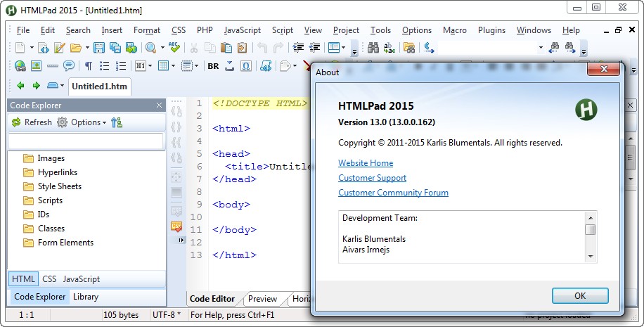Switch to the Library tab
644x327 pixels.
86,297
